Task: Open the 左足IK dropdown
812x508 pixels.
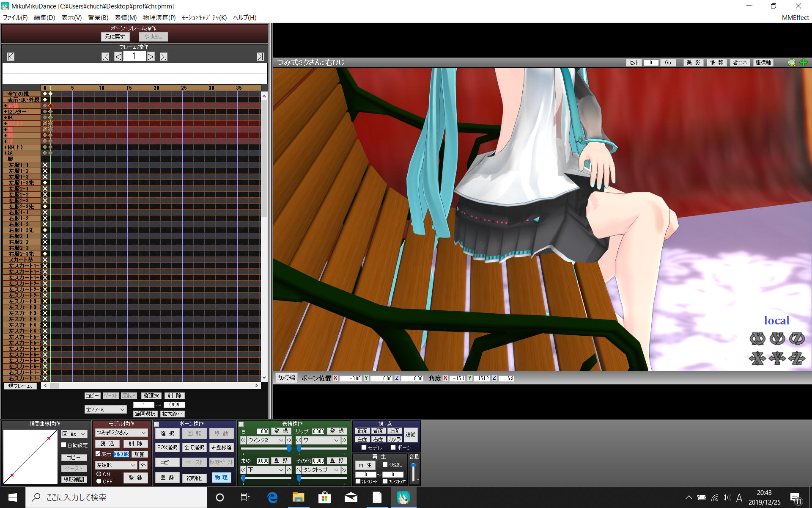Action: (116, 465)
